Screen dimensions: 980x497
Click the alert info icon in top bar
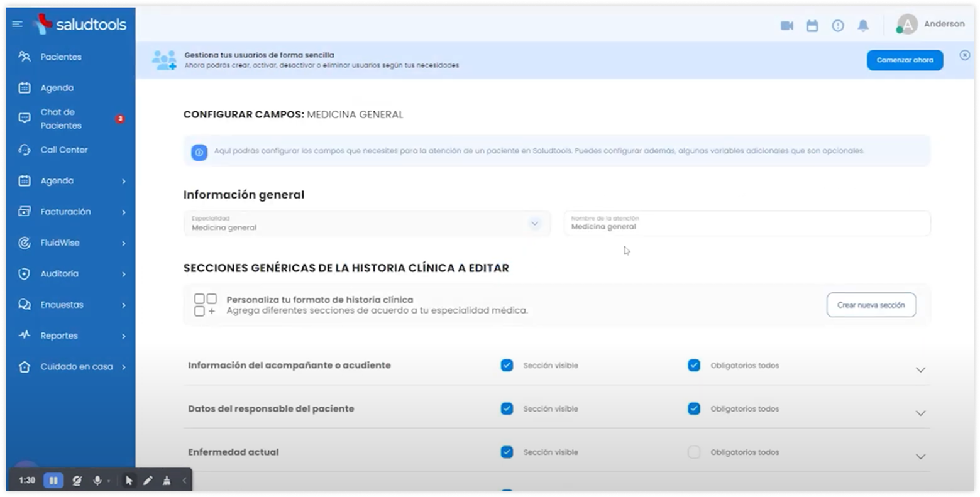click(838, 26)
